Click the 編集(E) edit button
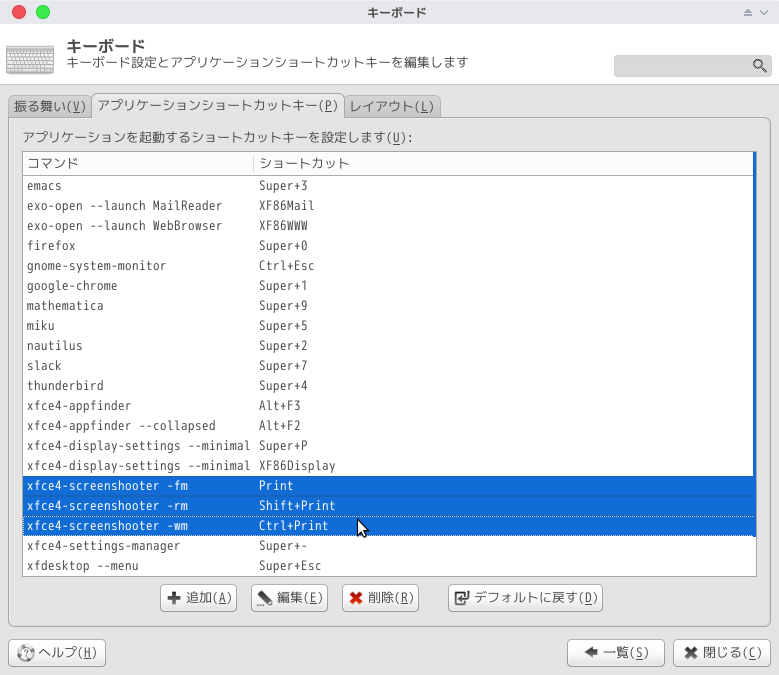Image resolution: width=779 pixels, height=675 pixels. (x=289, y=598)
